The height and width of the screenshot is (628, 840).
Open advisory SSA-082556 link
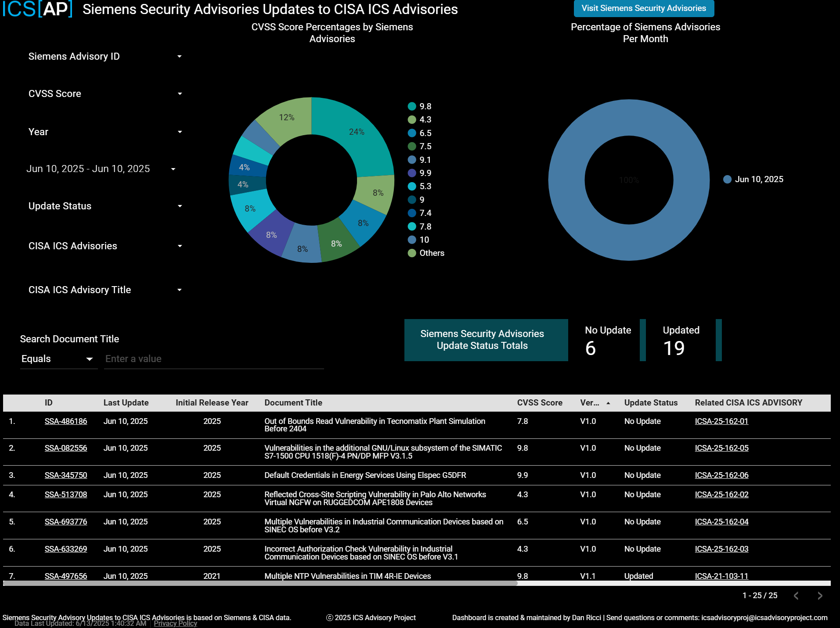click(66, 448)
